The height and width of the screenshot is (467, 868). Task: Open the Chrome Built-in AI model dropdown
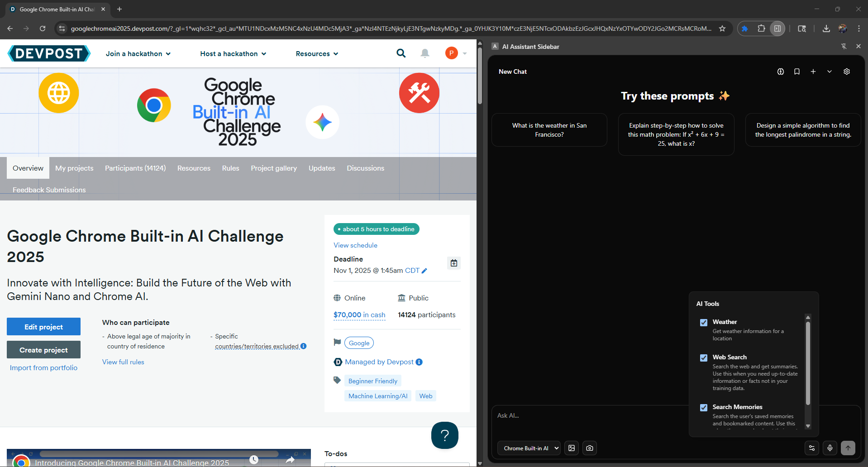click(x=529, y=448)
